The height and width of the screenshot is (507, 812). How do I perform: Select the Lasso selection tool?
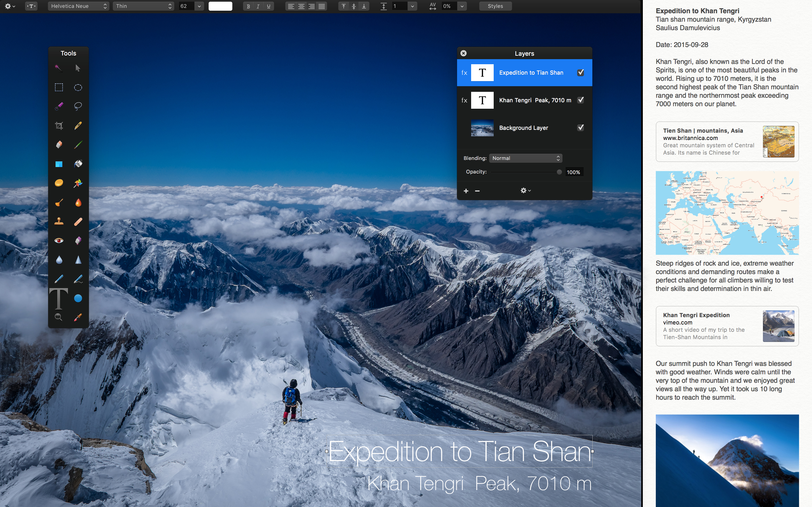click(x=78, y=106)
